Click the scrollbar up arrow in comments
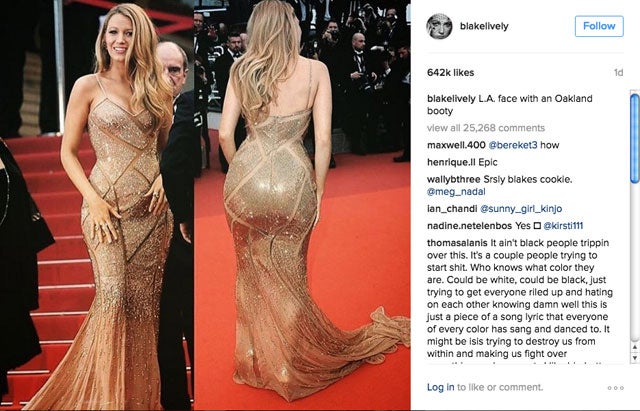Viewport: 640px width, 411px height. click(x=634, y=347)
